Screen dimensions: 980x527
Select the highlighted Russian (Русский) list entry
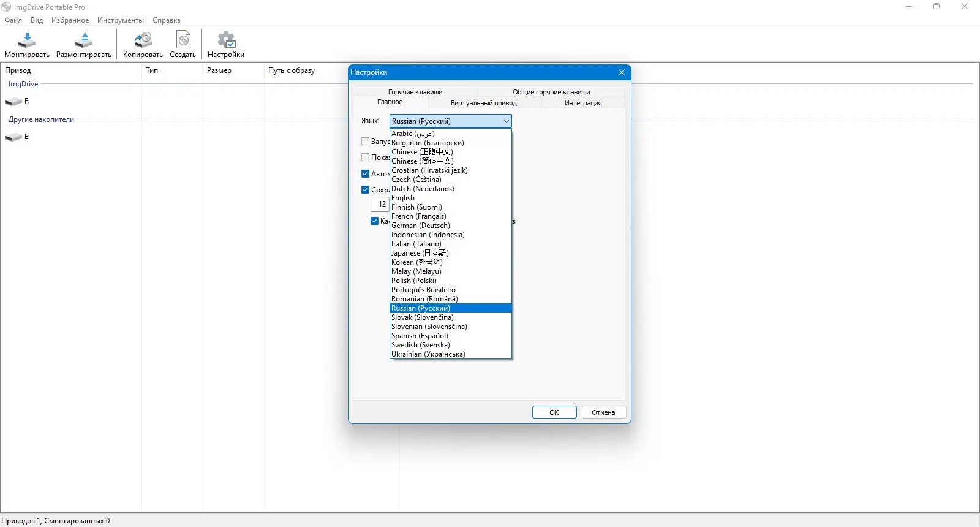(x=451, y=308)
